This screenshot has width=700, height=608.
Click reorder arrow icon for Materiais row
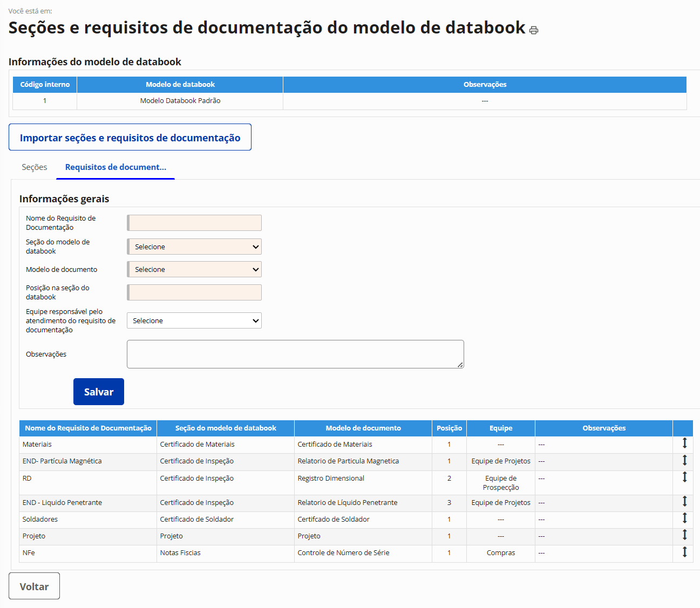(684, 443)
